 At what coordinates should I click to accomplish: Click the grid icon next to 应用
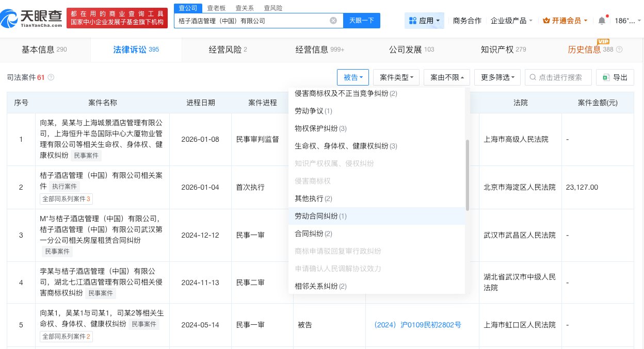coord(413,21)
